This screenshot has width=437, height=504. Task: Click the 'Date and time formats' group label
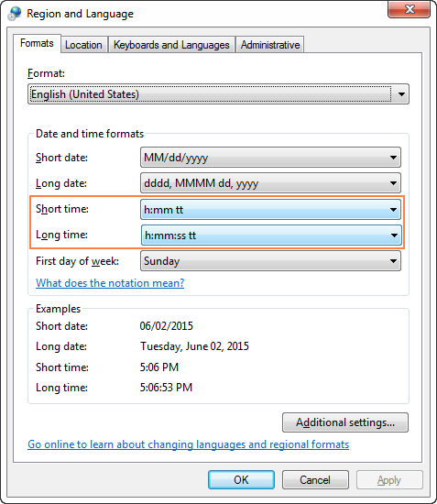(x=90, y=134)
